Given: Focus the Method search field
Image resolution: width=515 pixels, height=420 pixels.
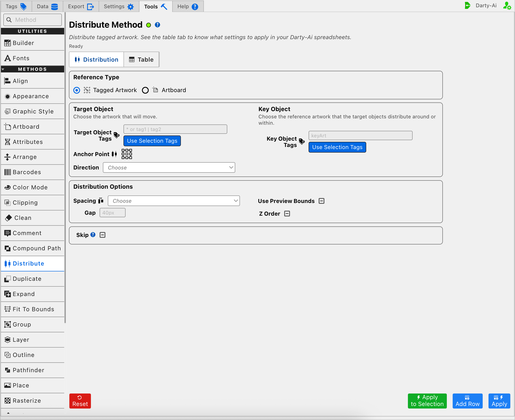Looking at the screenshot, I should tap(33, 20).
